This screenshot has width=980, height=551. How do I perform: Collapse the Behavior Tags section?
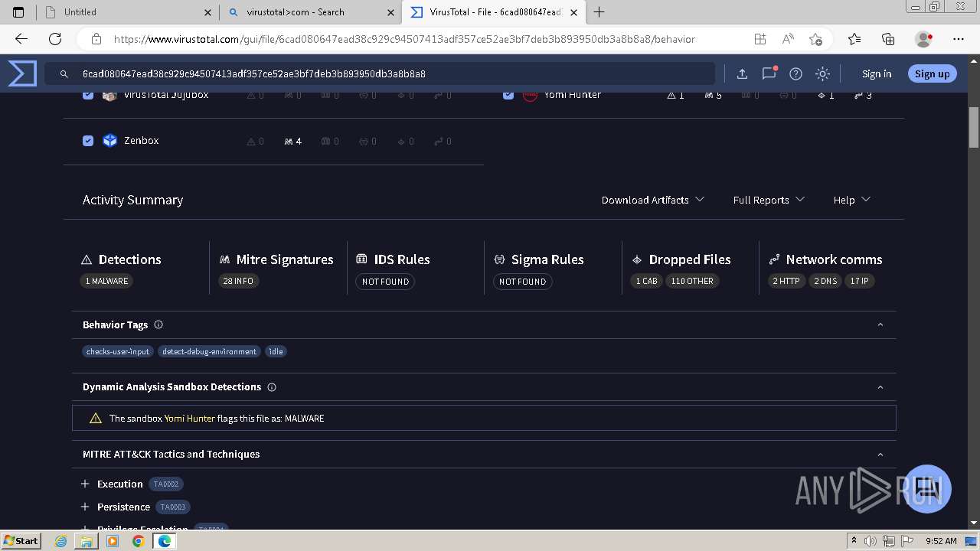point(880,324)
